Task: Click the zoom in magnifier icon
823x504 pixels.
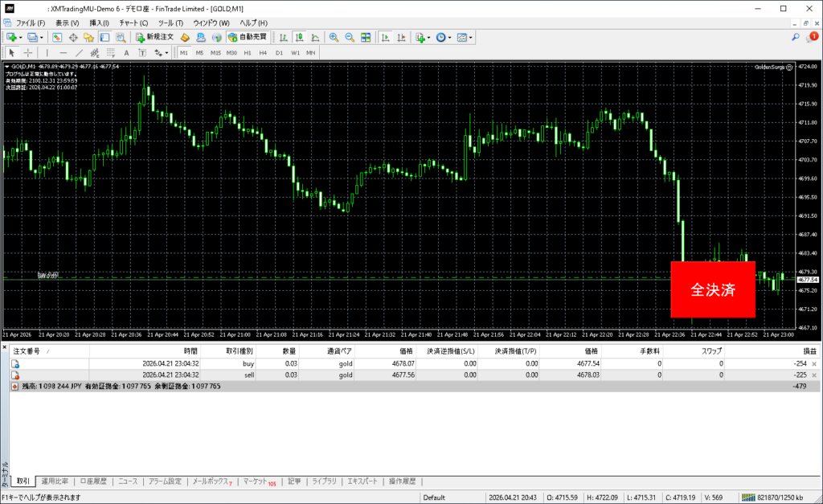Action: [x=334, y=37]
